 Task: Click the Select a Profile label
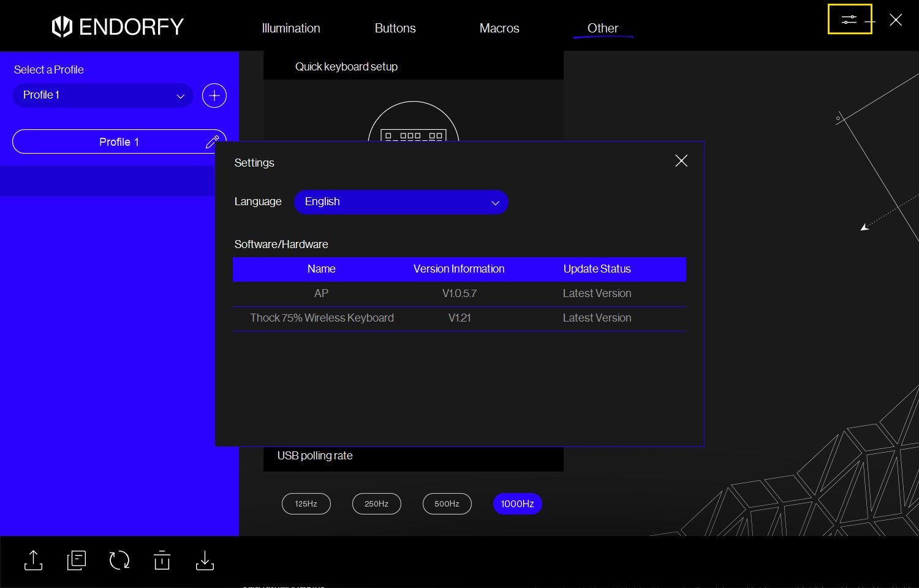coord(49,70)
